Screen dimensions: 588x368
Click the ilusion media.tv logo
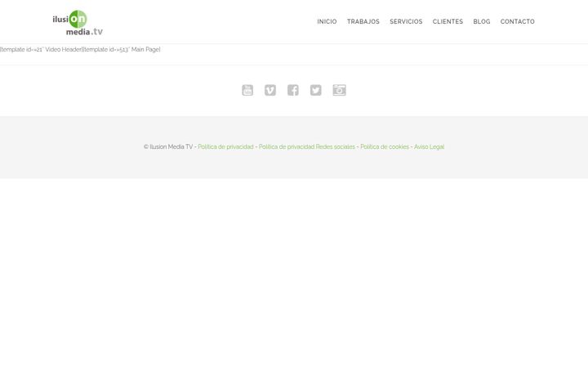point(78,23)
